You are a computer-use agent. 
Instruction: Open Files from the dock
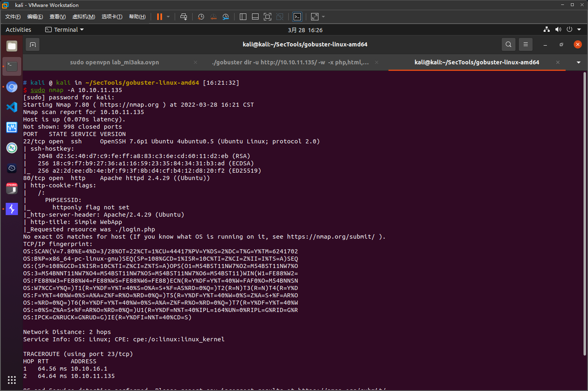pyautogui.click(x=12, y=46)
